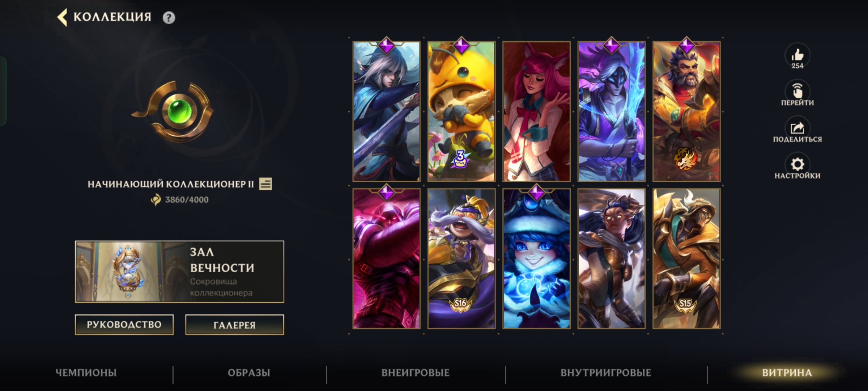Switch to the Образы tab
This screenshot has width=868, height=391.
[x=249, y=373]
